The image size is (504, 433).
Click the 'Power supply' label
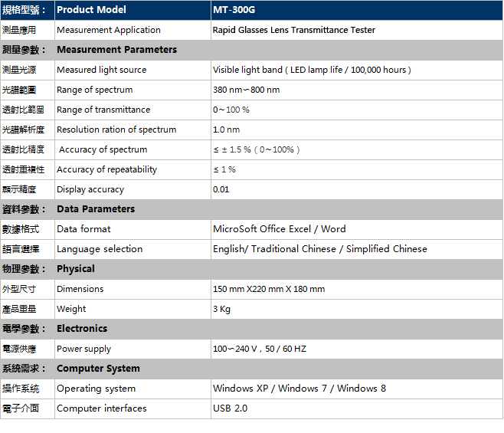click(x=84, y=349)
